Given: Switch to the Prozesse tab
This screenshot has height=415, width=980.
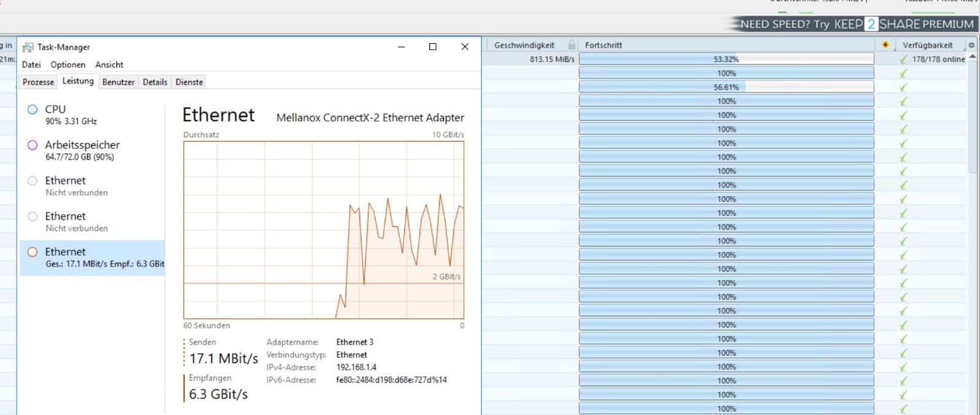Looking at the screenshot, I should coord(38,82).
